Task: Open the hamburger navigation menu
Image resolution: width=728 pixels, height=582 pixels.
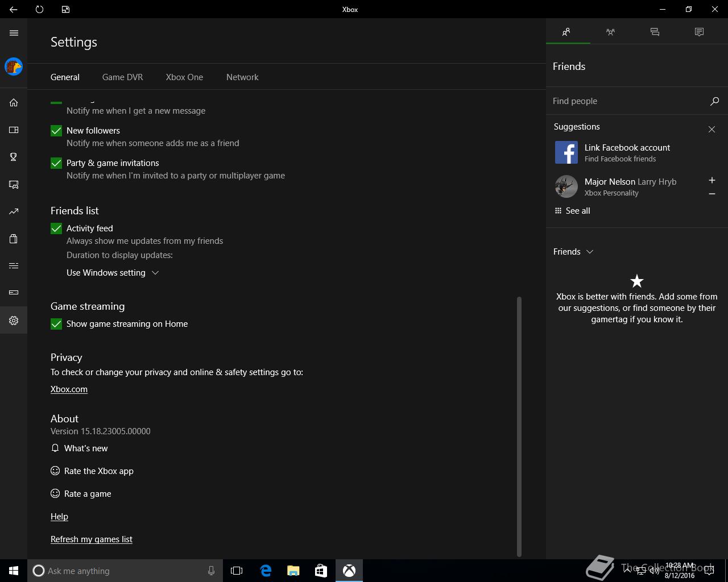Action: tap(14, 33)
